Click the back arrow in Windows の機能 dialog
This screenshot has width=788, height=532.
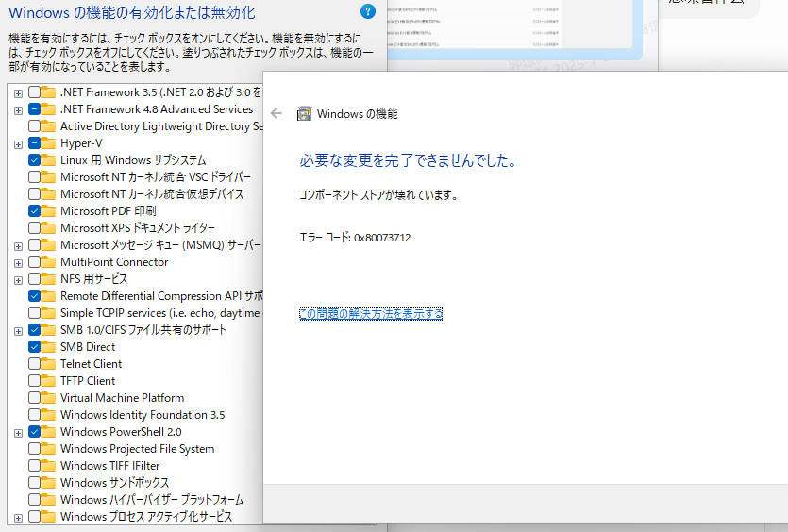(x=277, y=113)
